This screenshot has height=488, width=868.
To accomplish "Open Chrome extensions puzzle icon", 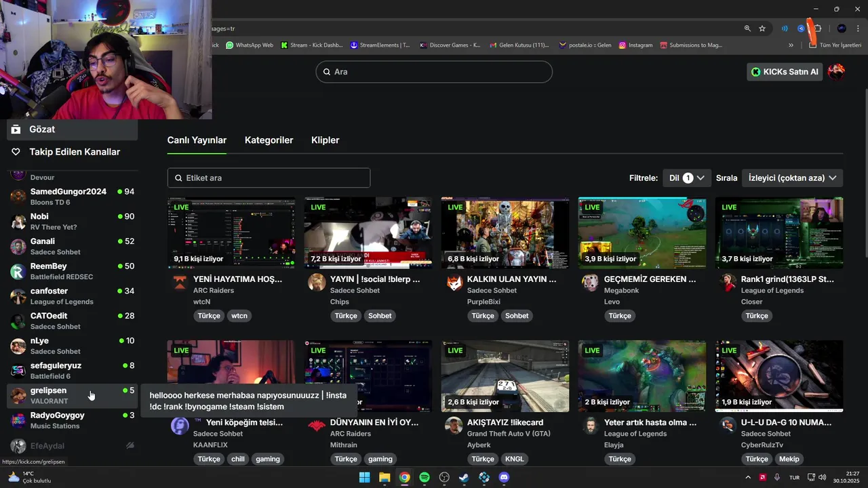I will (817, 28).
